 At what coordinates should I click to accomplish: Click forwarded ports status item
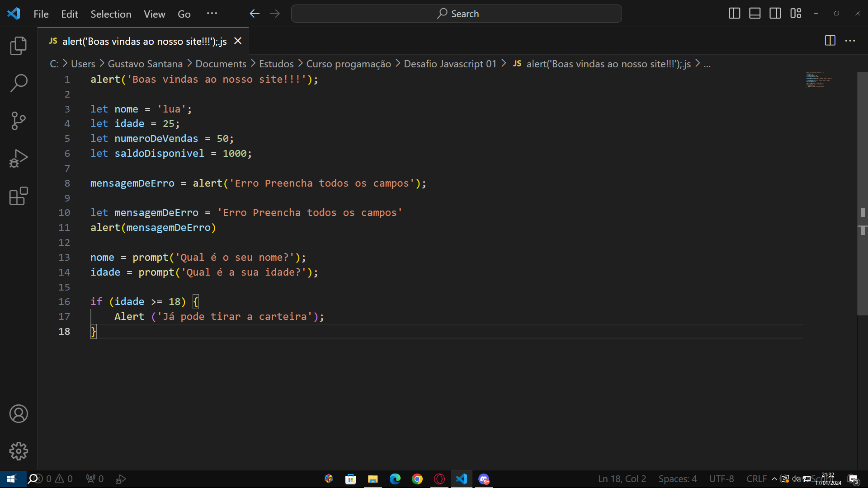[x=95, y=479]
